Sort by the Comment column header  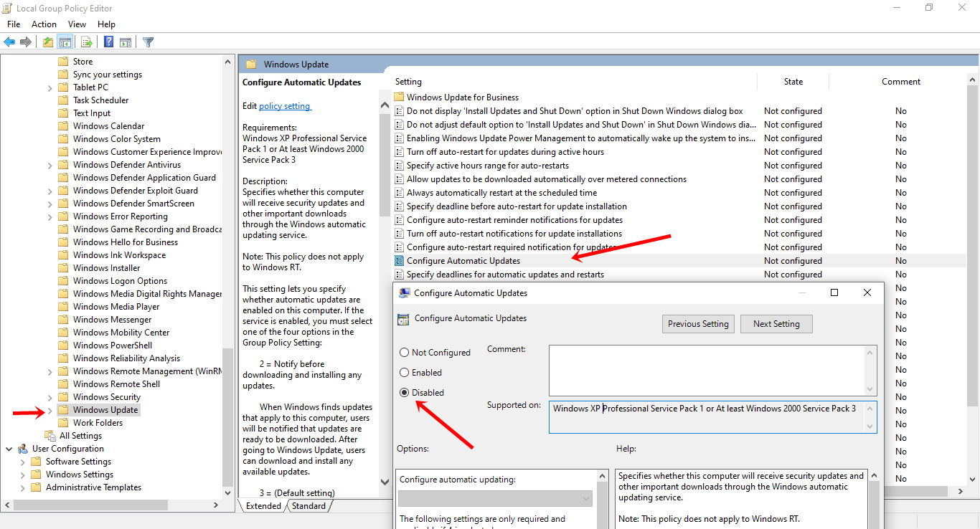(x=901, y=82)
